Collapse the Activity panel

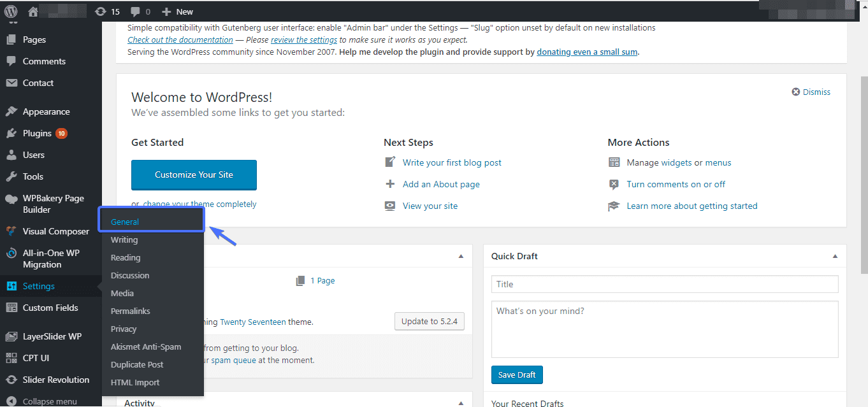(461, 402)
